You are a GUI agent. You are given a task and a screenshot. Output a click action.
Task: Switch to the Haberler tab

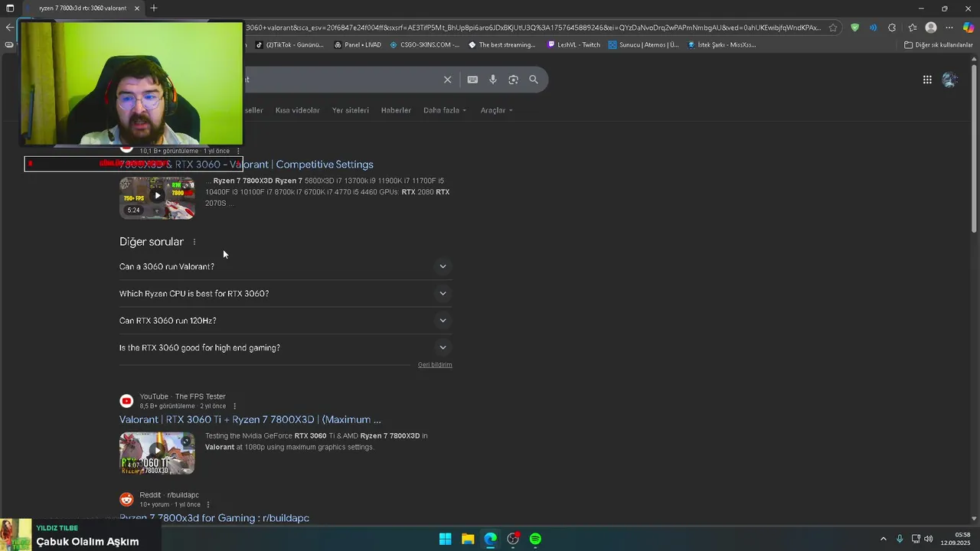pos(396,110)
